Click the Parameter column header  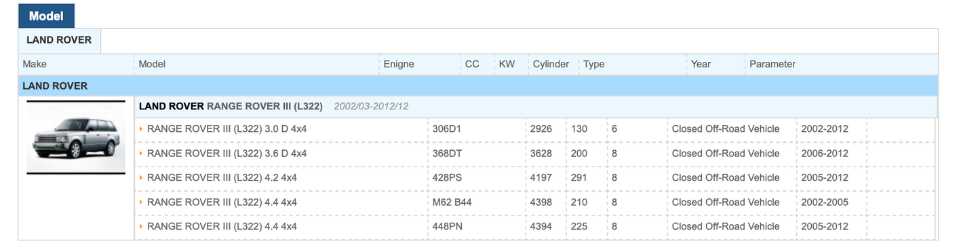click(772, 65)
